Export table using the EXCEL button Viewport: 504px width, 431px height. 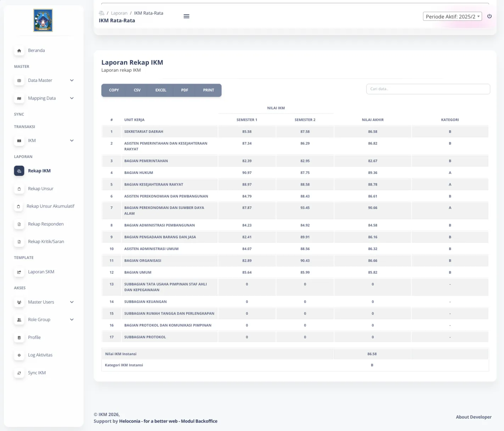point(161,90)
